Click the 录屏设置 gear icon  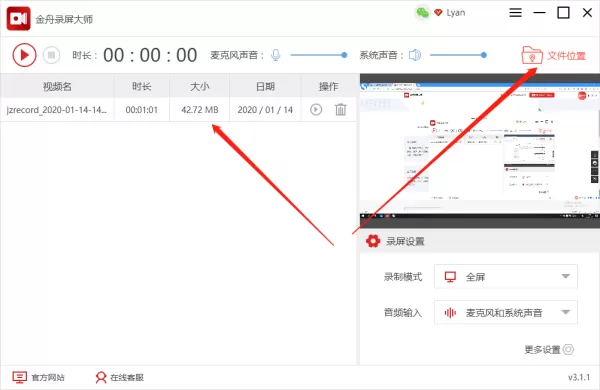tap(373, 241)
